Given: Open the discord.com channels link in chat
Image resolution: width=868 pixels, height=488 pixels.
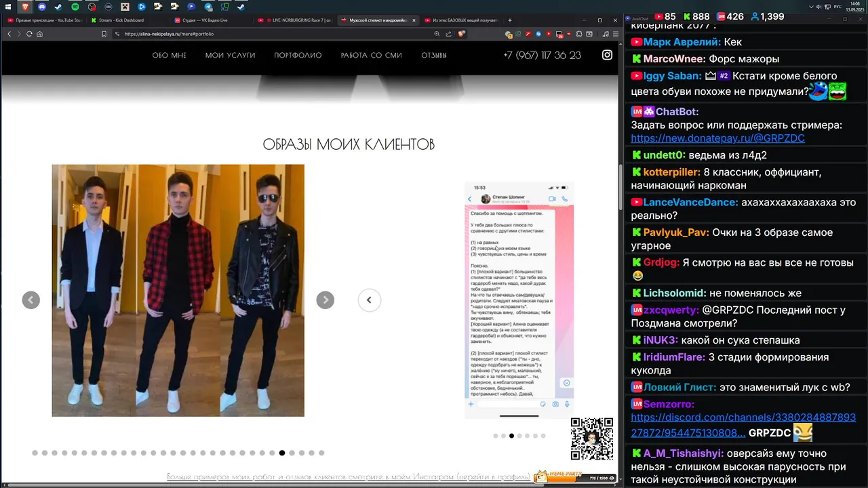Looking at the screenshot, I should click(x=743, y=426).
